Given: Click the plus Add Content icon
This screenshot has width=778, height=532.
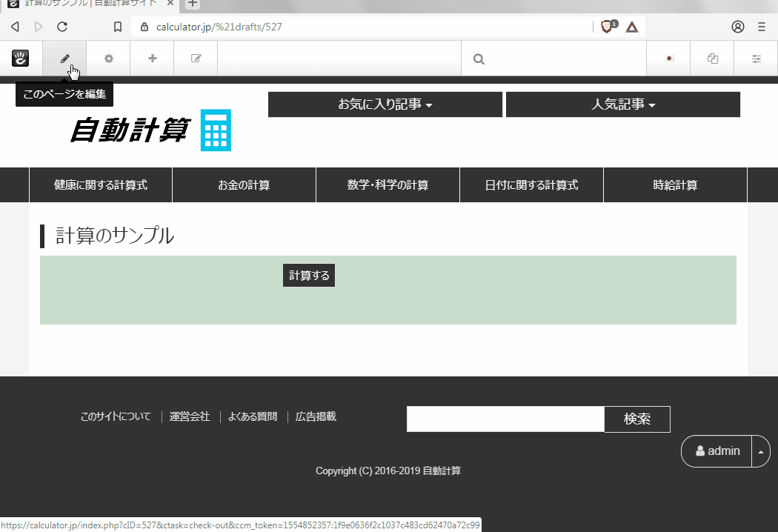Looking at the screenshot, I should 152,59.
